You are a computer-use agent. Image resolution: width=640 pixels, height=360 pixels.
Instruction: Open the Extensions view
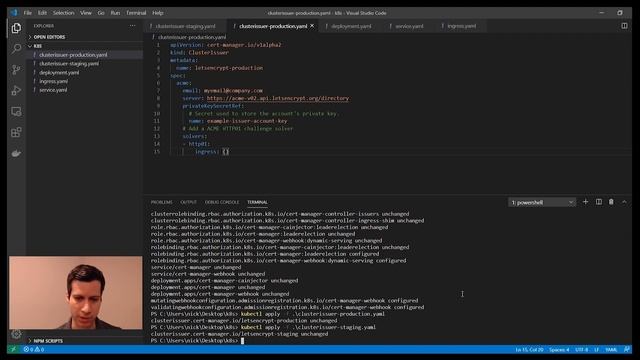pos(16,132)
